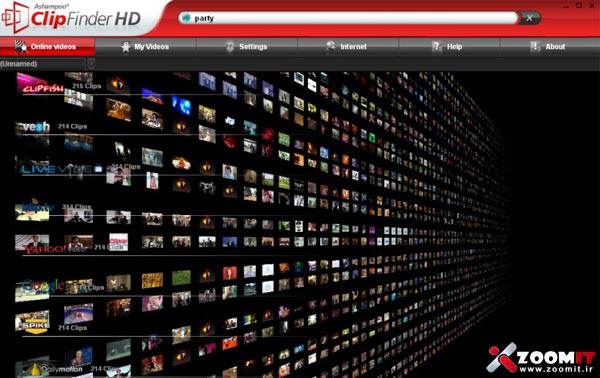Click the globe icon in search bar

point(186,18)
